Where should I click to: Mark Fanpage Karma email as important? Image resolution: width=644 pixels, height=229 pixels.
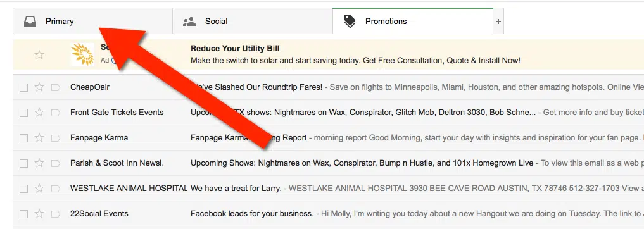click(56, 138)
